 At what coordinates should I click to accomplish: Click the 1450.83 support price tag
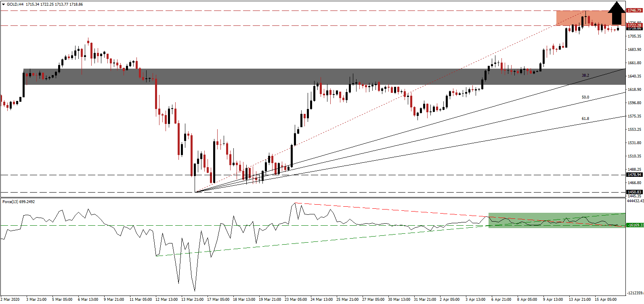click(x=634, y=192)
